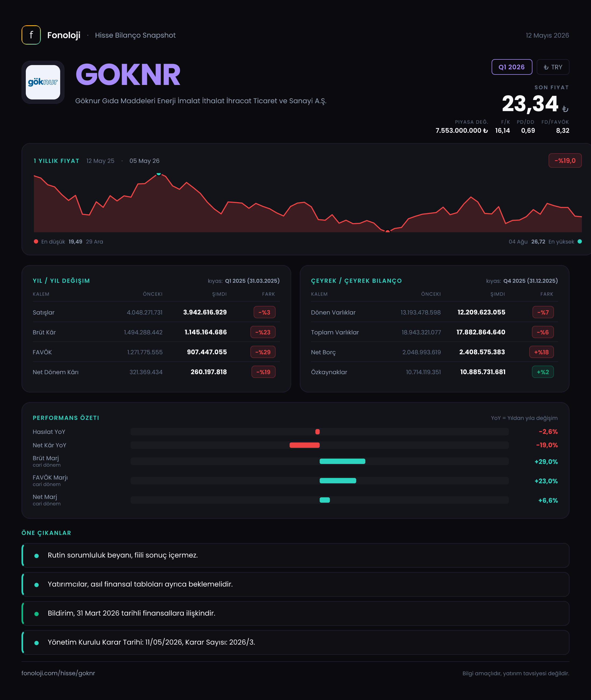Screen dimensions: 591x700
Task: Click the full company name subtitle
Action: (x=201, y=101)
